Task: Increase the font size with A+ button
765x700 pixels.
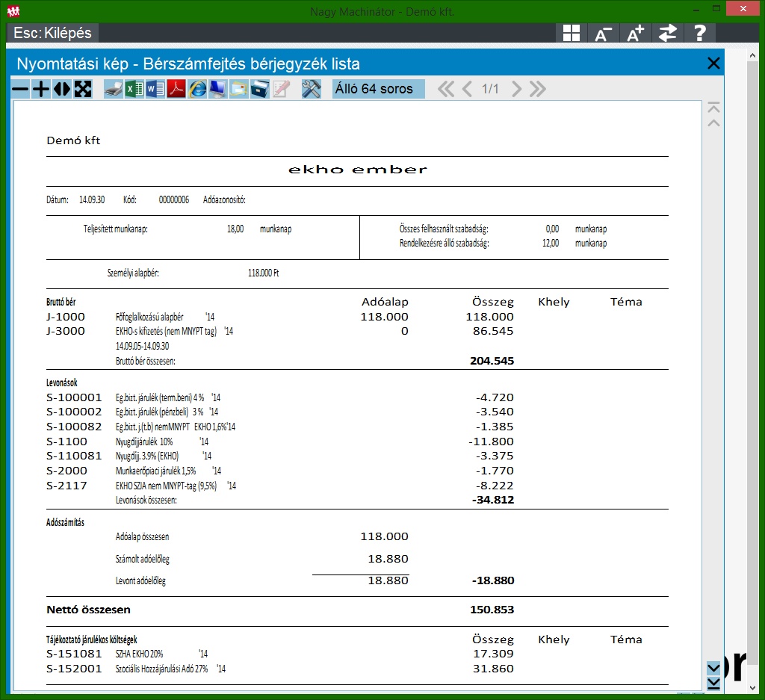Action: click(635, 34)
